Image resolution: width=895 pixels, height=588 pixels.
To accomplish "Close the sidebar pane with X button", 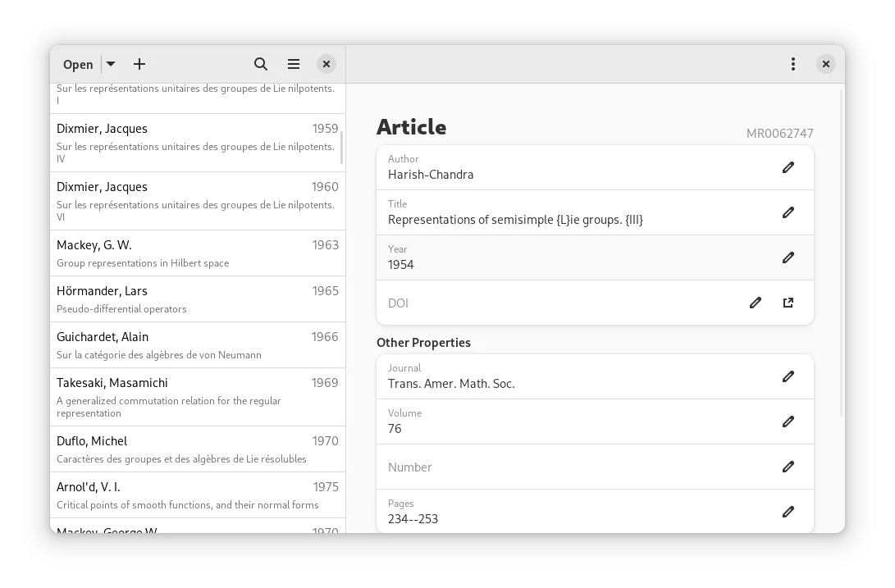I will pos(326,64).
